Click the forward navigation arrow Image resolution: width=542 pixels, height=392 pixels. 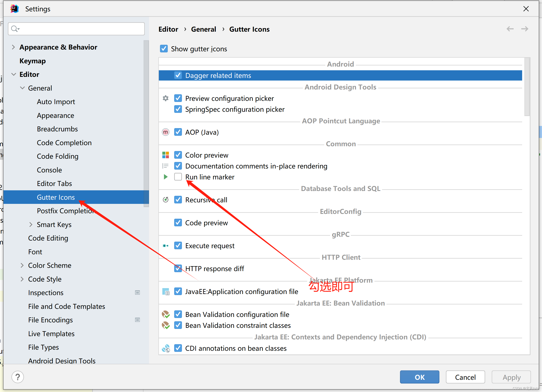[525, 29]
